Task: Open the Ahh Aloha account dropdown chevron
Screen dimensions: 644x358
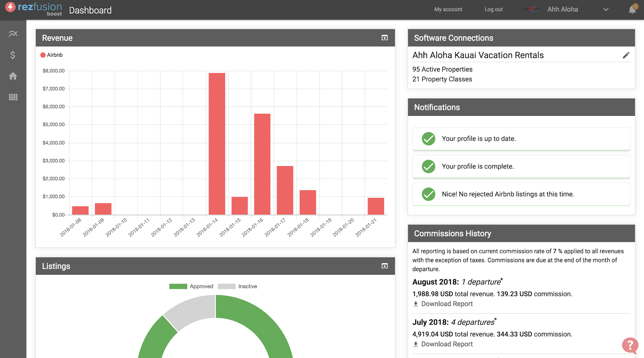Action: coord(606,10)
